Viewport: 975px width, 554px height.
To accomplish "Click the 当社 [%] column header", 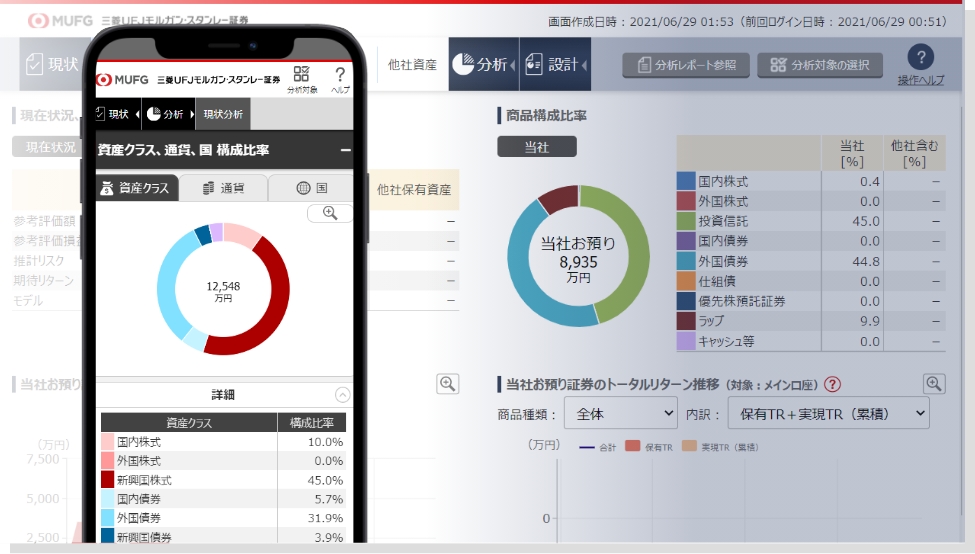I will tap(852, 153).
